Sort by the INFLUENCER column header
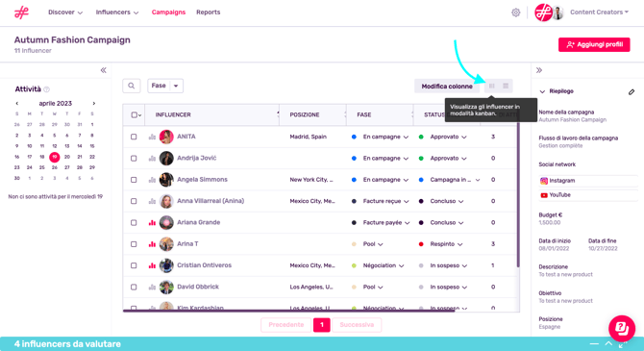The image size is (644, 351). point(173,115)
